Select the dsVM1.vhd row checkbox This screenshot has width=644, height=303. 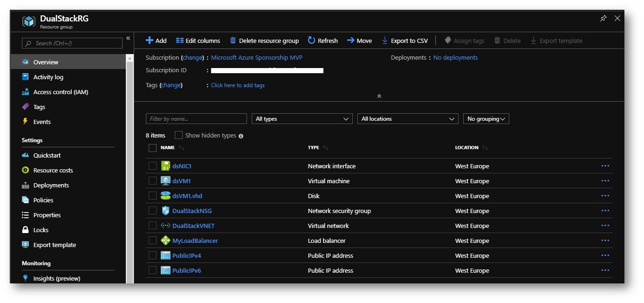coord(152,195)
